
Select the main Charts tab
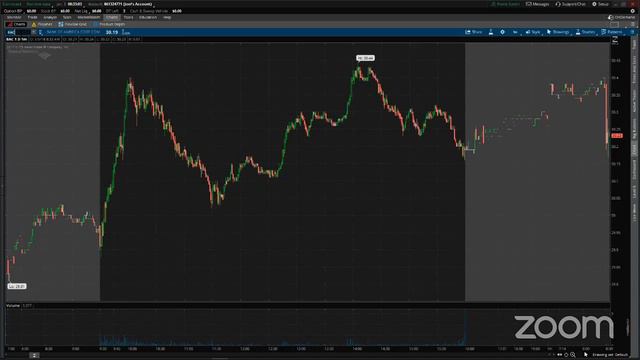tap(111, 18)
